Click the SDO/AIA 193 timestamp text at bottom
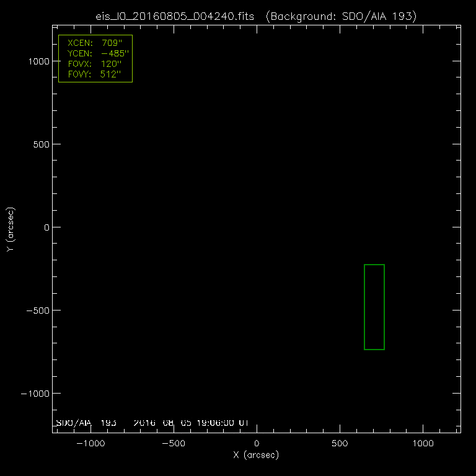 coord(152,423)
